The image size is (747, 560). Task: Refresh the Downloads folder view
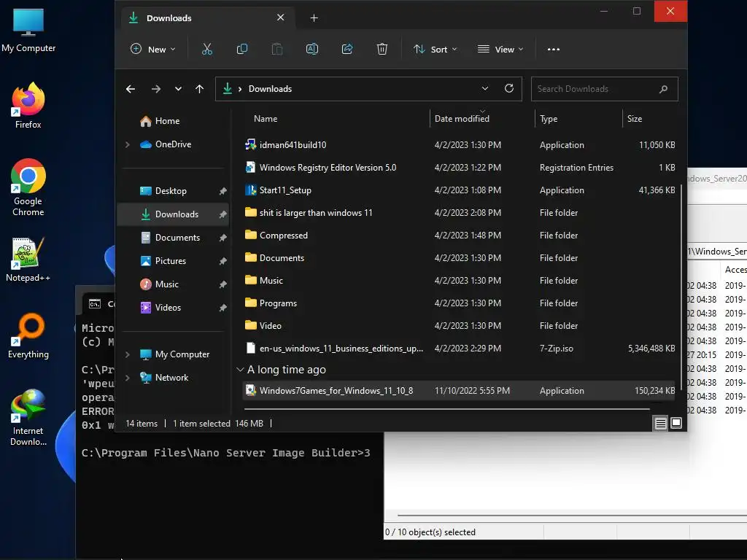pos(509,88)
